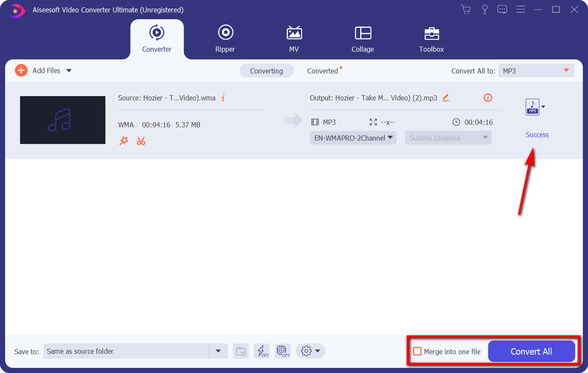Click the output duration clock icon
This screenshot has height=373, width=588.
coord(456,122)
